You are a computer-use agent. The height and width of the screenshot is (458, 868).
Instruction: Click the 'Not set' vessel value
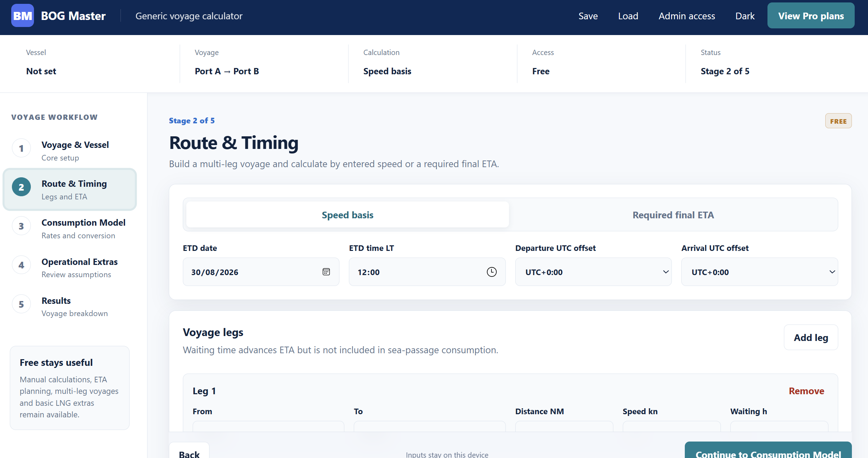click(41, 71)
